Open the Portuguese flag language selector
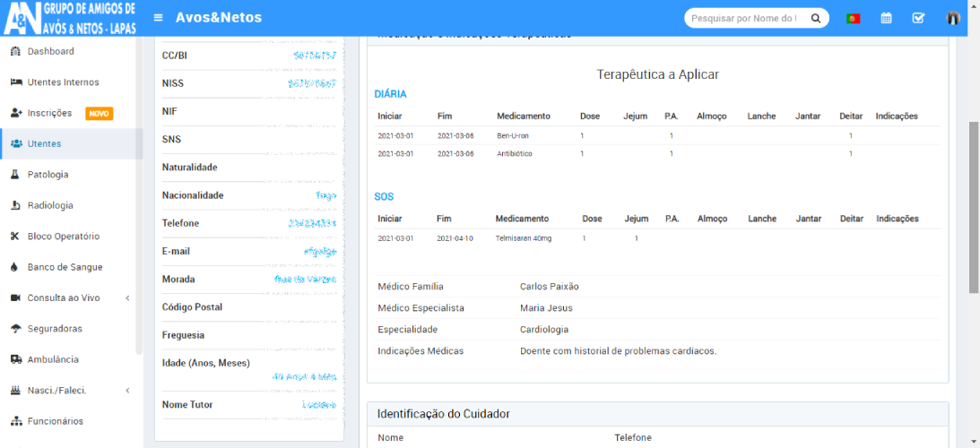Screen dimensions: 980x448 (x=853, y=18)
